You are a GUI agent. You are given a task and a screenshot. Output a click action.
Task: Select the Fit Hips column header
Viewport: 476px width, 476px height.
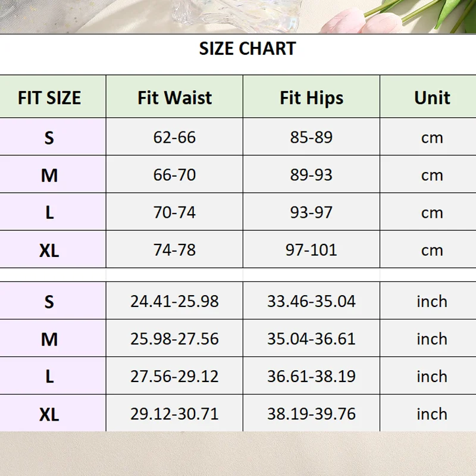click(x=311, y=98)
